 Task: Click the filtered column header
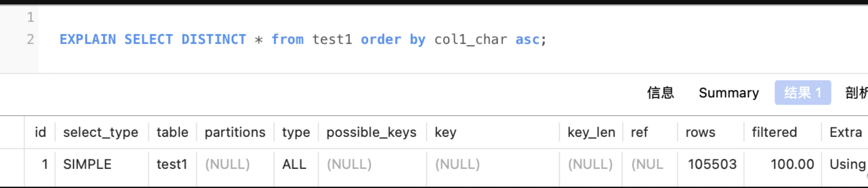(x=774, y=133)
